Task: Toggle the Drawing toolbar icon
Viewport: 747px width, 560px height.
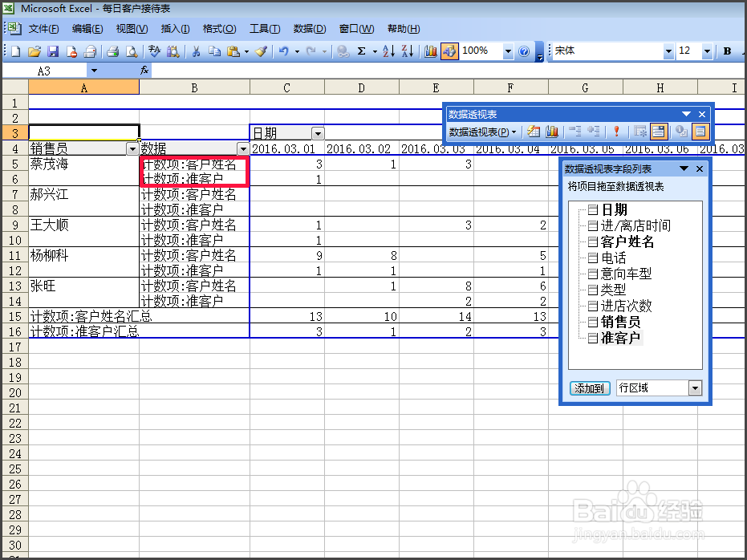Action: tap(449, 51)
